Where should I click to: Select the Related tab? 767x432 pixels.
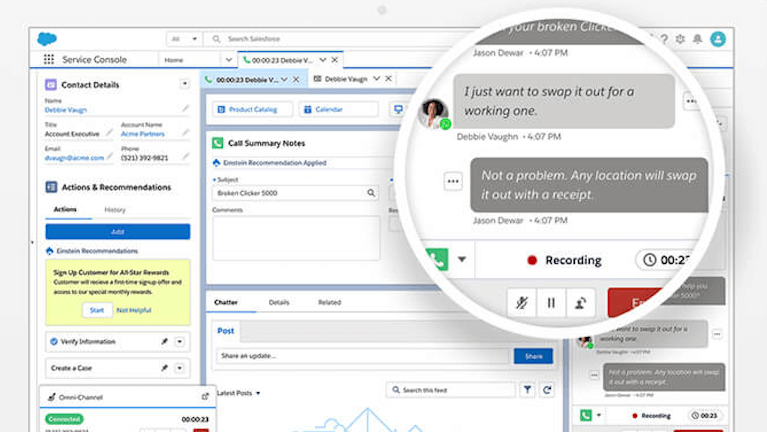click(330, 302)
